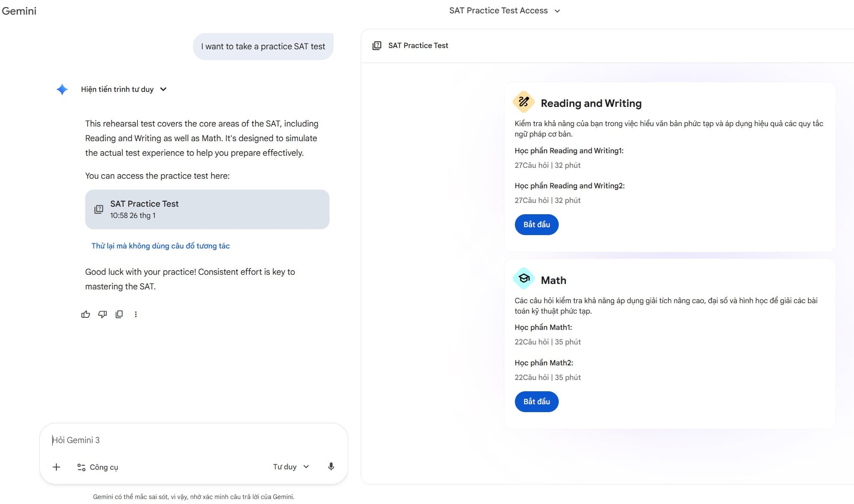Click the 10:58 26 thg 1 timestamp
854x504 pixels.
tap(133, 215)
